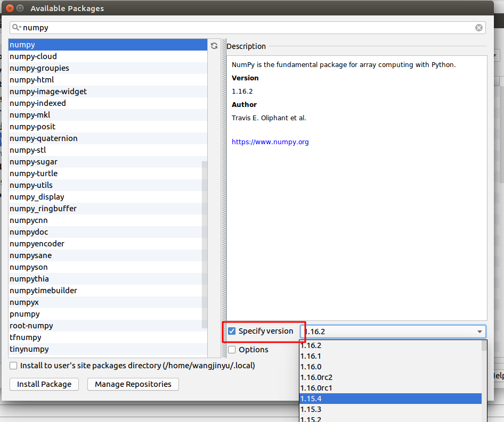Select tinynumpy package
The image size is (504, 422).
click(108, 350)
